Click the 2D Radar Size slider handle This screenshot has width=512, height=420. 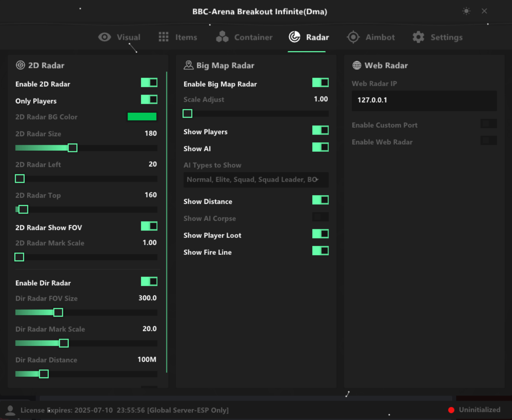(x=73, y=148)
